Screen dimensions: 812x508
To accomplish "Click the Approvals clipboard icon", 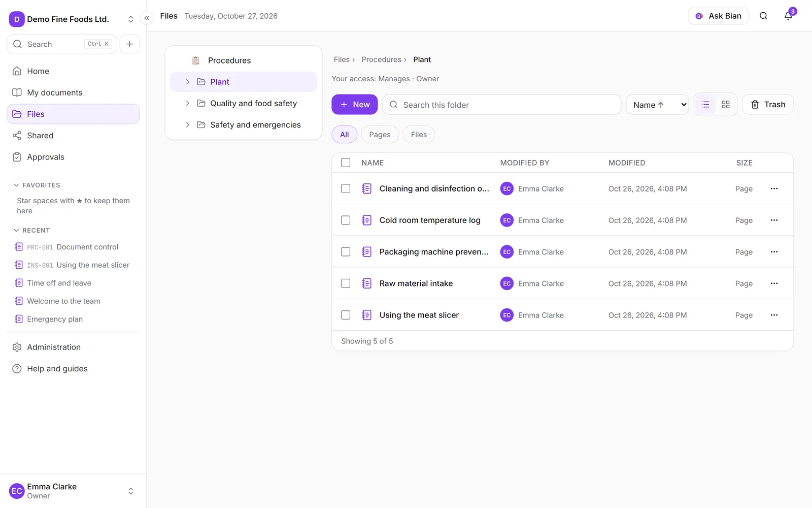I will point(17,157).
